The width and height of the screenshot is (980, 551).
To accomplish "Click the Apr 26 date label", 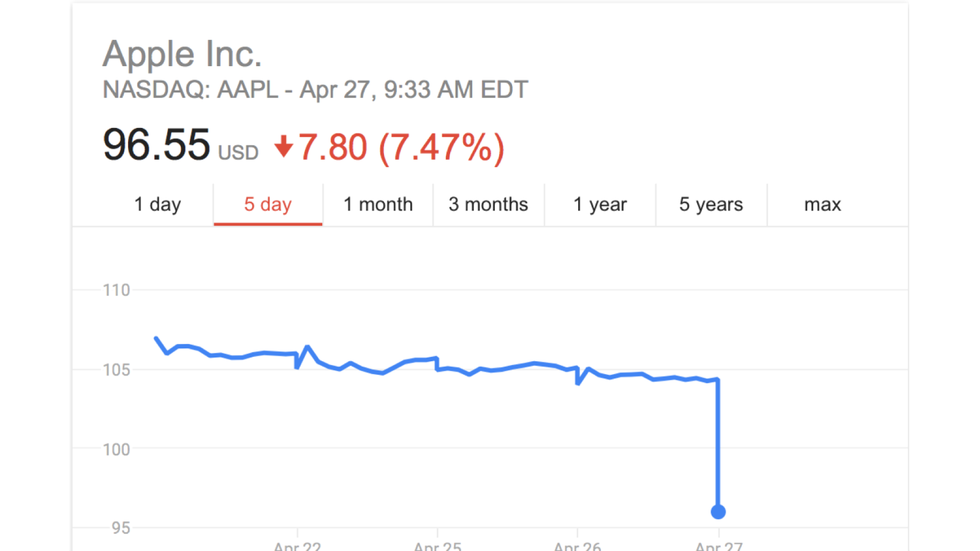I will point(577,546).
